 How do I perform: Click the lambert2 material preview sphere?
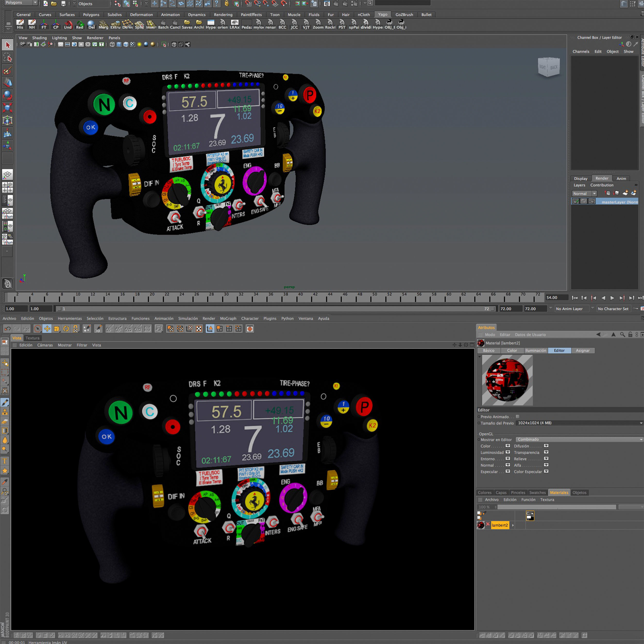[507, 380]
